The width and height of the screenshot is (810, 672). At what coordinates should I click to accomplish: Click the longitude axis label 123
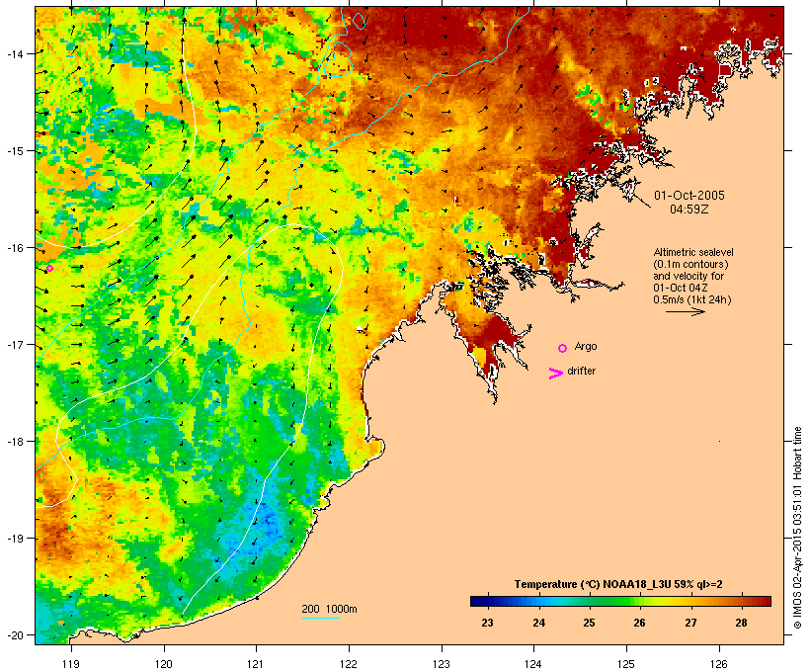442,664
